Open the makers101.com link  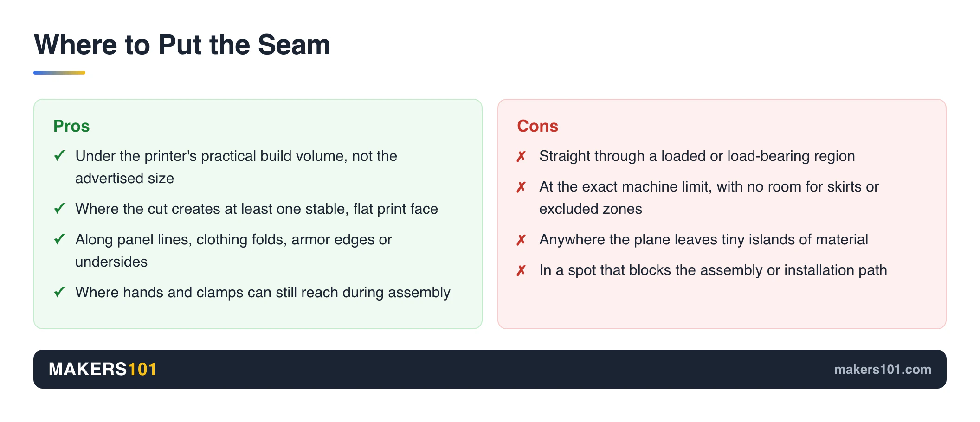pyautogui.click(x=883, y=370)
